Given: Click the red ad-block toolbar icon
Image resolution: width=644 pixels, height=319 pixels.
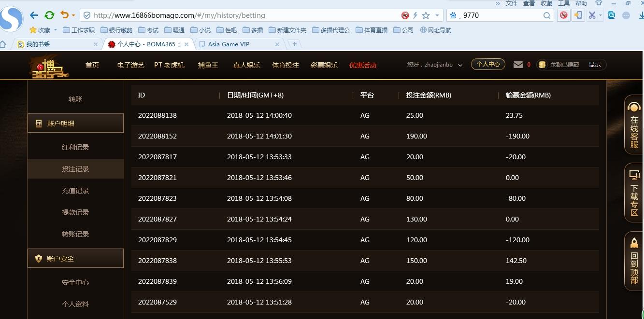Looking at the screenshot, I should tap(563, 15).
